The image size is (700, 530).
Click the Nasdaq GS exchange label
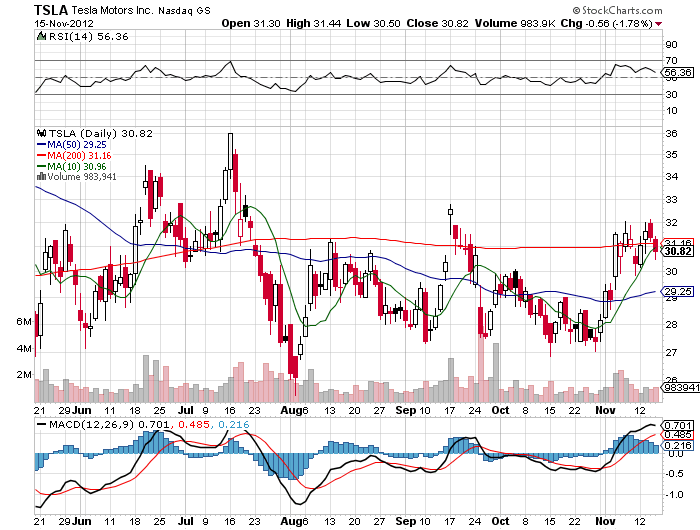click(x=184, y=10)
